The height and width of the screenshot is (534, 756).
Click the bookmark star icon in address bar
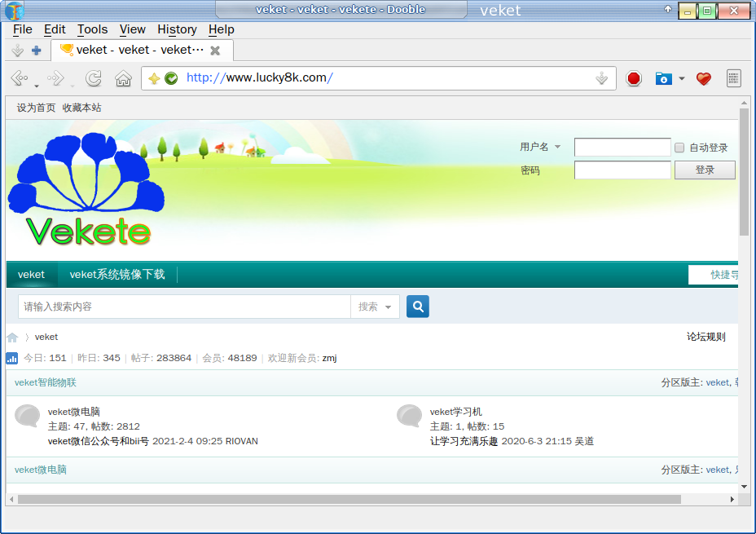coord(154,78)
